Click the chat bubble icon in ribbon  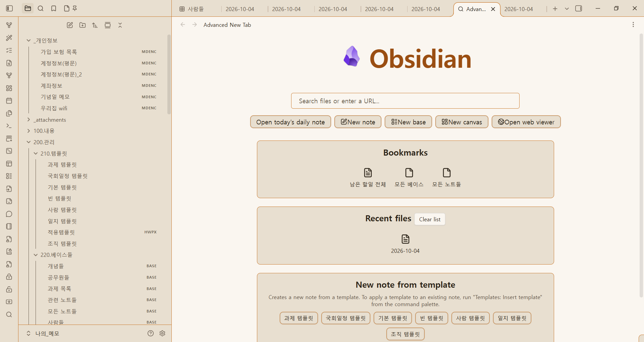[x=9, y=214]
